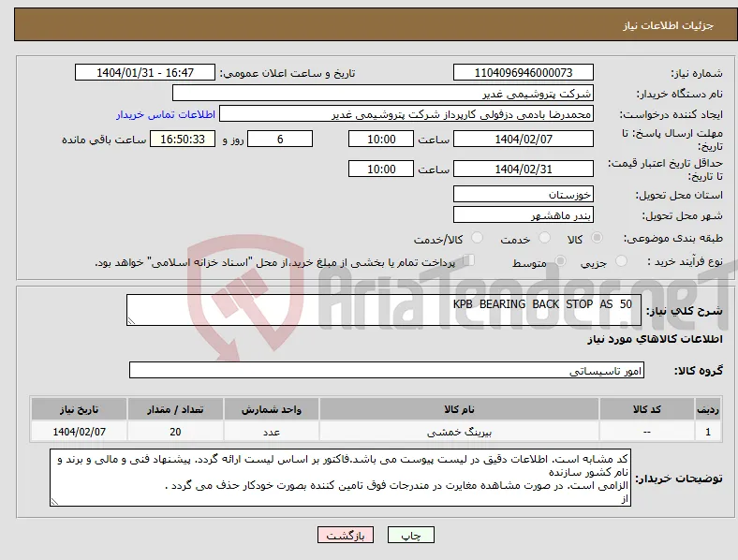The width and height of the screenshot is (738, 560).
Task: Click the item code cell showing --
Action: (x=647, y=432)
